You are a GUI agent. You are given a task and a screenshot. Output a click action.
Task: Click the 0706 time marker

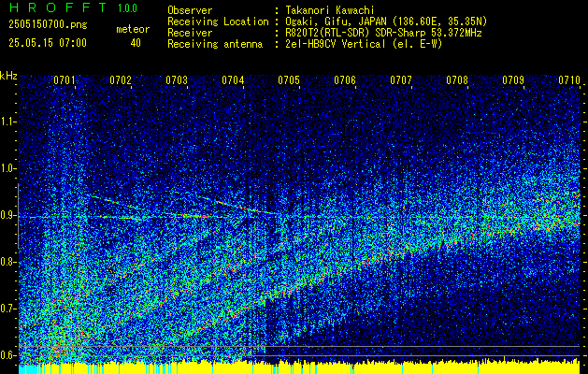coord(345,80)
